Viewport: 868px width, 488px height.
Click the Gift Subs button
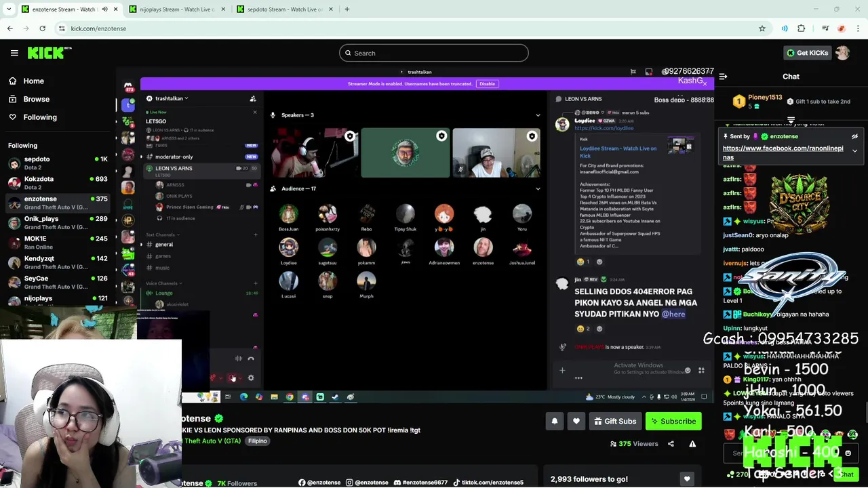615,422
